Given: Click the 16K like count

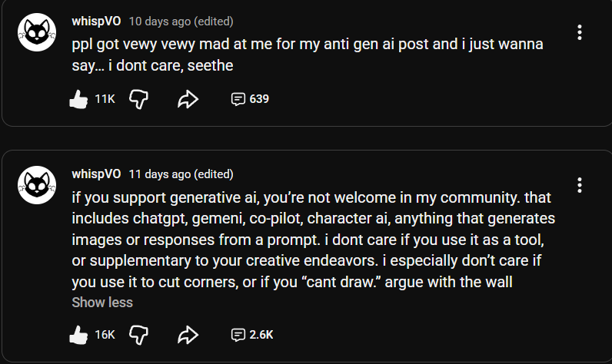Looking at the screenshot, I should click(x=105, y=334).
